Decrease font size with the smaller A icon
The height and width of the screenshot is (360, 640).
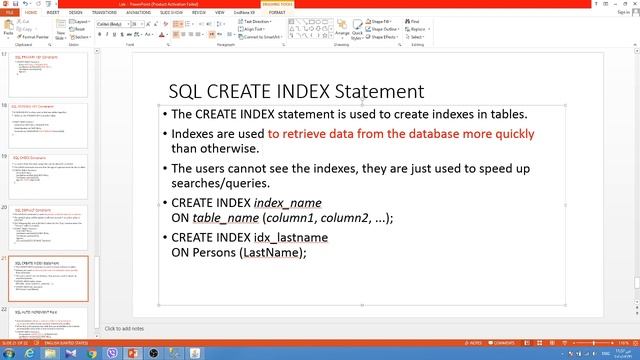[x=156, y=24]
